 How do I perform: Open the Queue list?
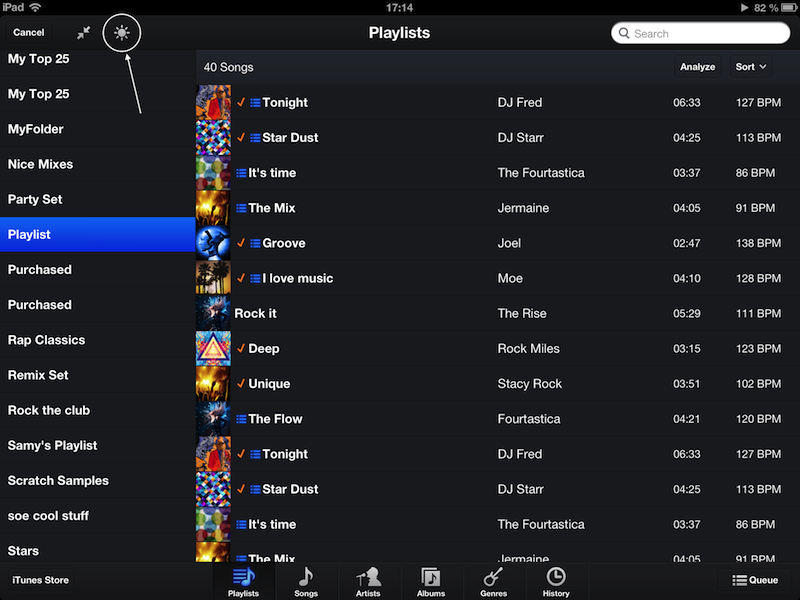pyautogui.click(x=754, y=580)
